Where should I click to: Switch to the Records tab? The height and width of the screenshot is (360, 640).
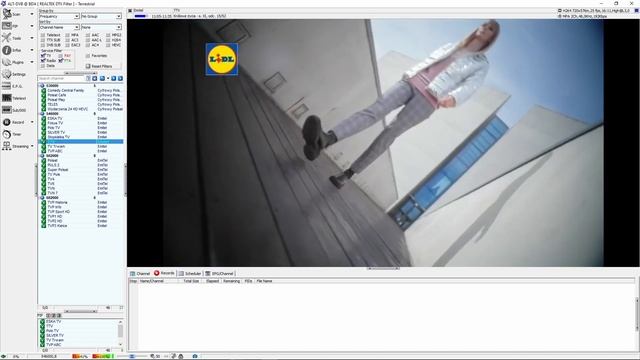pos(164,273)
